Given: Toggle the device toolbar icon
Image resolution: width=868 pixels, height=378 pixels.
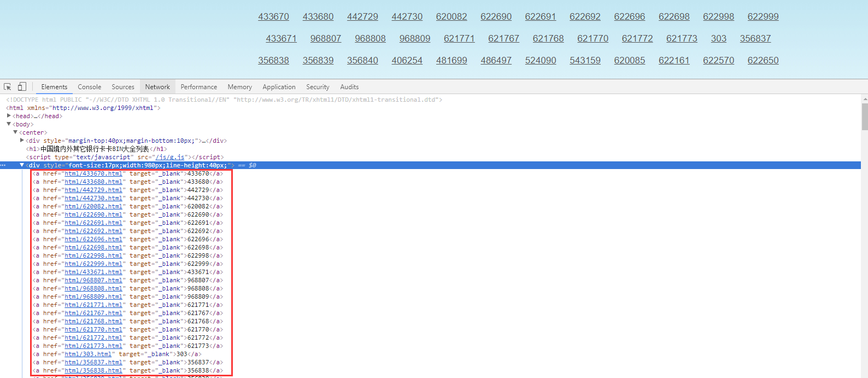Looking at the screenshot, I should [x=22, y=86].
